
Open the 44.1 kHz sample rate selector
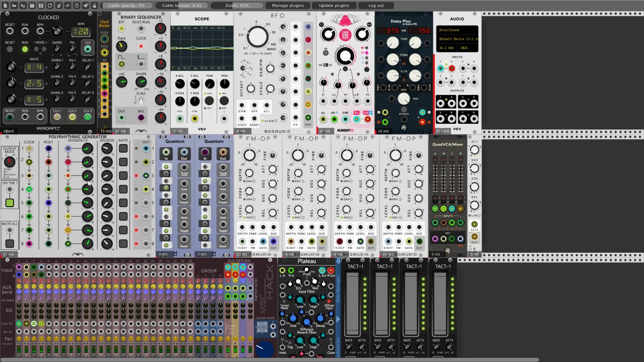coord(447,48)
